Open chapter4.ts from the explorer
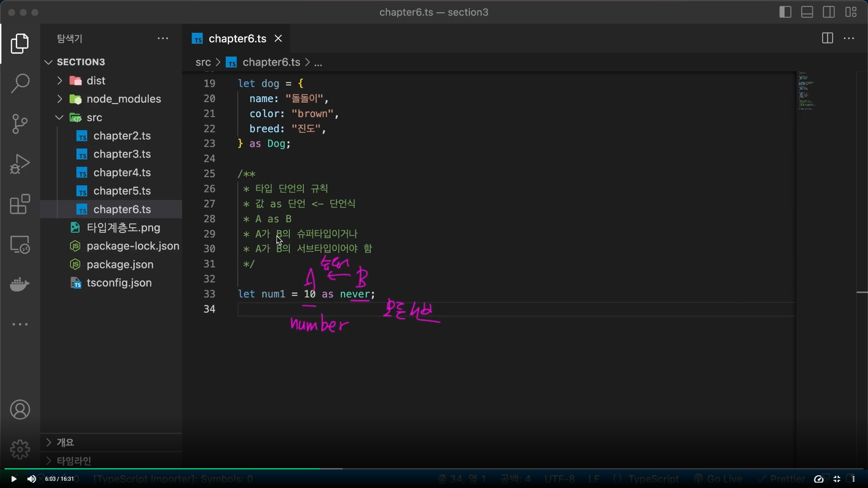The height and width of the screenshot is (488, 868). tap(122, 173)
